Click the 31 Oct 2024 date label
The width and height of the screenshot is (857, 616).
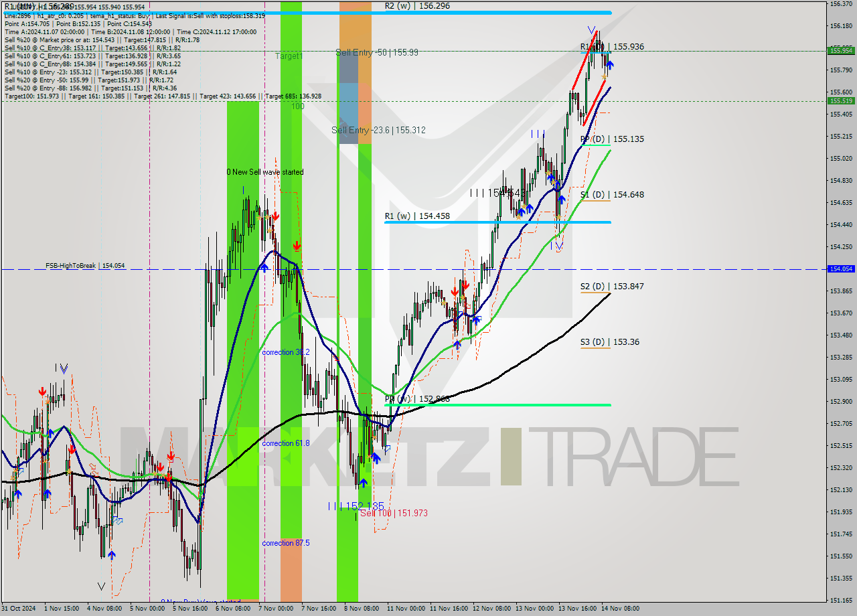point(18,609)
